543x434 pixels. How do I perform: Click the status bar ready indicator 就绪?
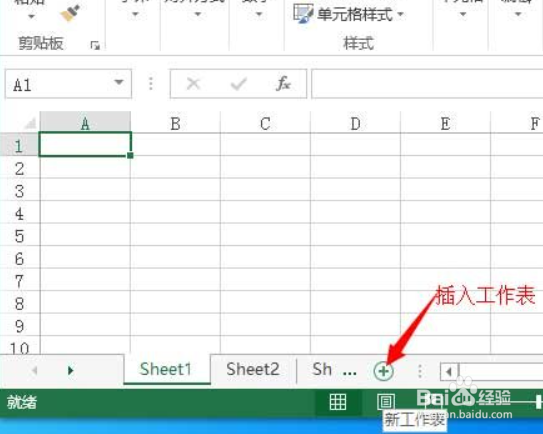pos(21,402)
